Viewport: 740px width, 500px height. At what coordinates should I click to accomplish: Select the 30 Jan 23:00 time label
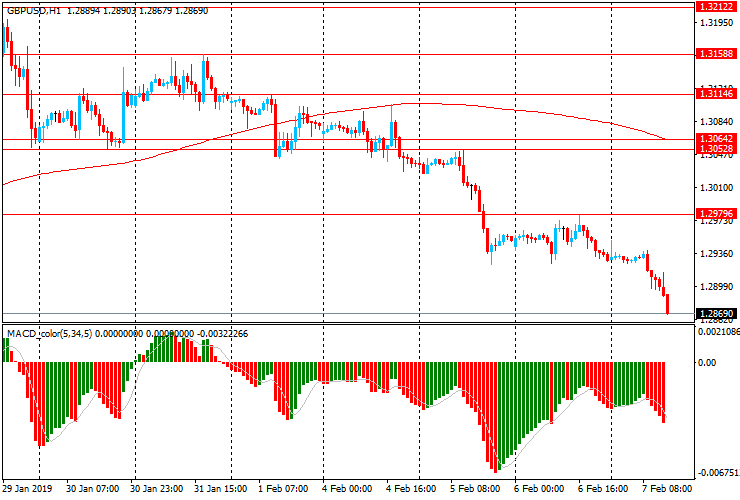coord(158,489)
